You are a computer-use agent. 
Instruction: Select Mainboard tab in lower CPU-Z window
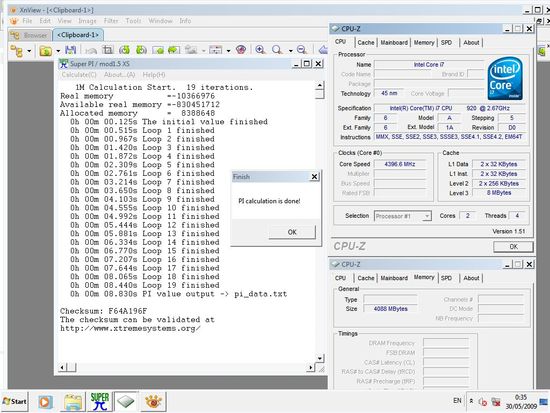click(x=394, y=278)
